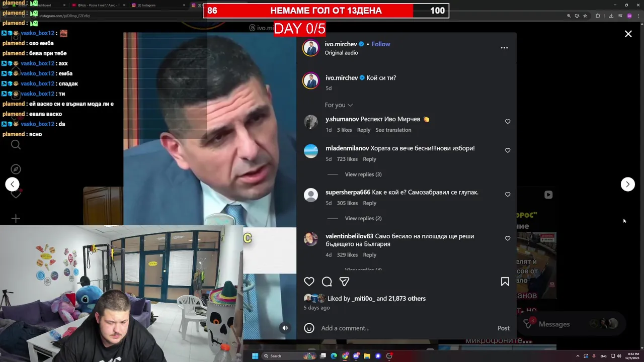This screenshot has height=362, width=644.
Task: Open Task View on taskbar
Action: click(x=323, y=356)
